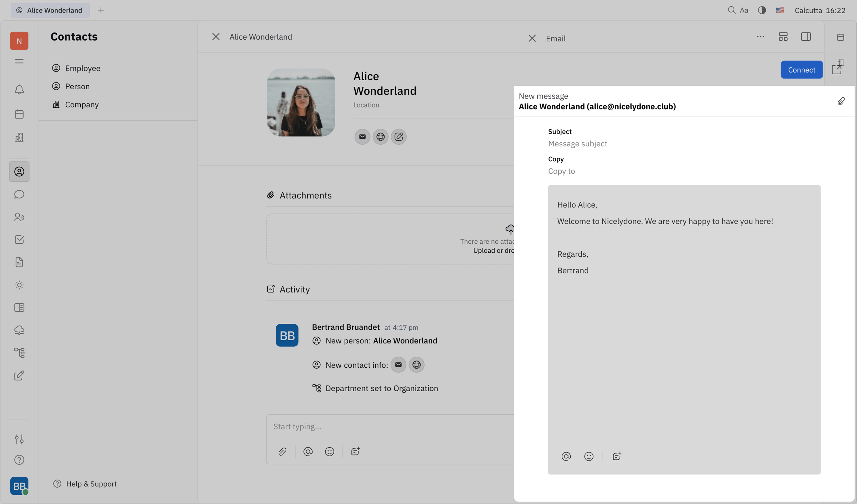Open the three-dots more options menu
Screen dimensions: 857x504
click(760, 37)
